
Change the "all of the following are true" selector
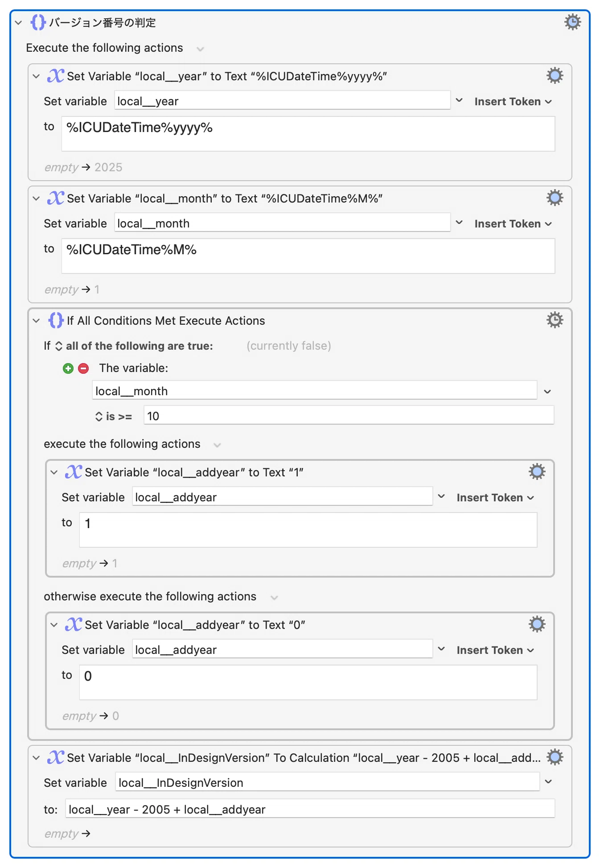tap(135, 346)
